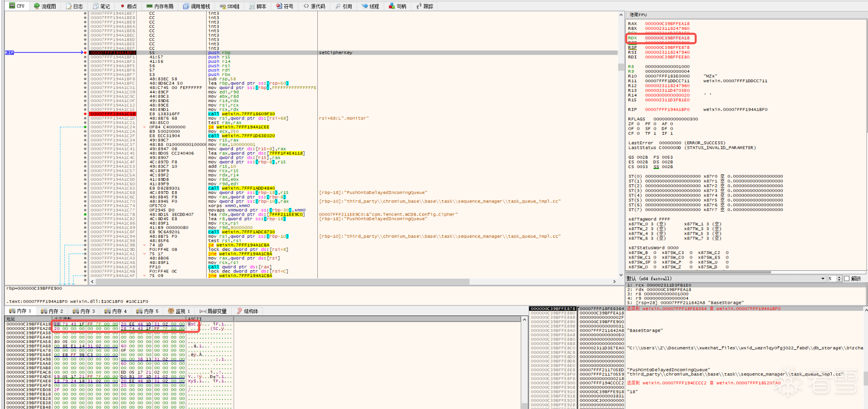Open the 默认 (x64 fastcall) calling convention dropdown

(x=726, y=278)
